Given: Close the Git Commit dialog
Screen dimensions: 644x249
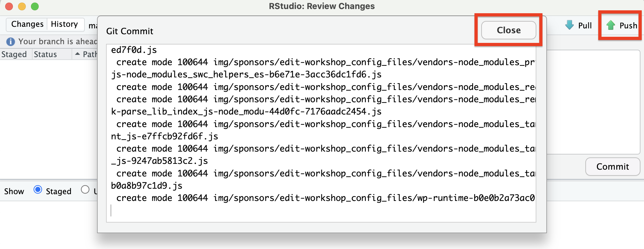Looking at the screenshot, I should coord(508,30).
